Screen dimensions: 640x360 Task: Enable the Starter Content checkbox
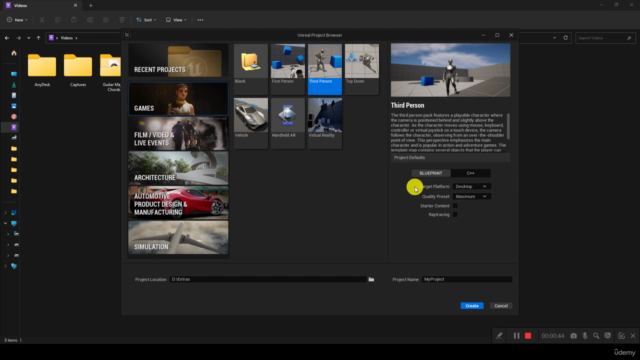point(455,206)
